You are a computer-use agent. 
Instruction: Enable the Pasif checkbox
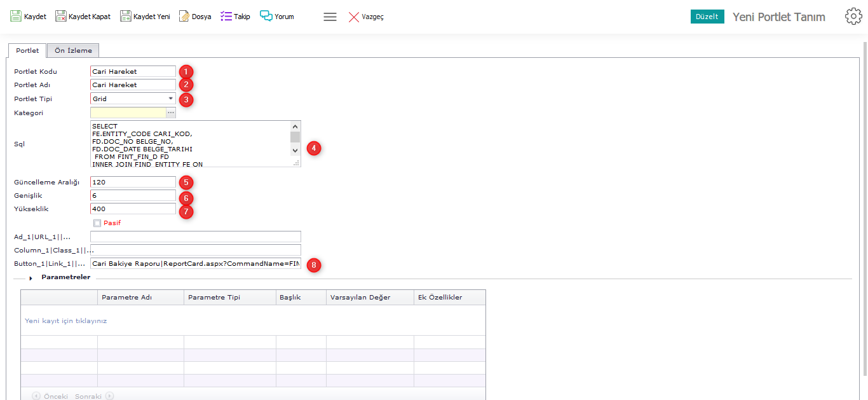point(97,223)
